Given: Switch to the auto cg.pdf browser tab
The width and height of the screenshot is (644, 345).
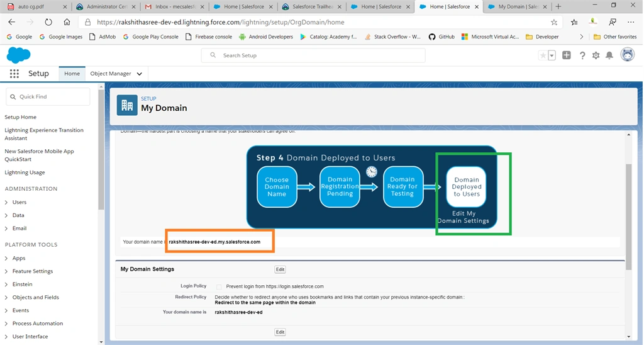Looking at the screenshot, I should point(36,6).
